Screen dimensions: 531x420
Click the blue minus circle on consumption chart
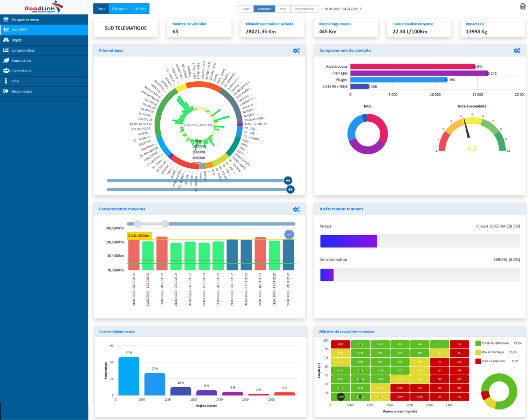[289, 234]
